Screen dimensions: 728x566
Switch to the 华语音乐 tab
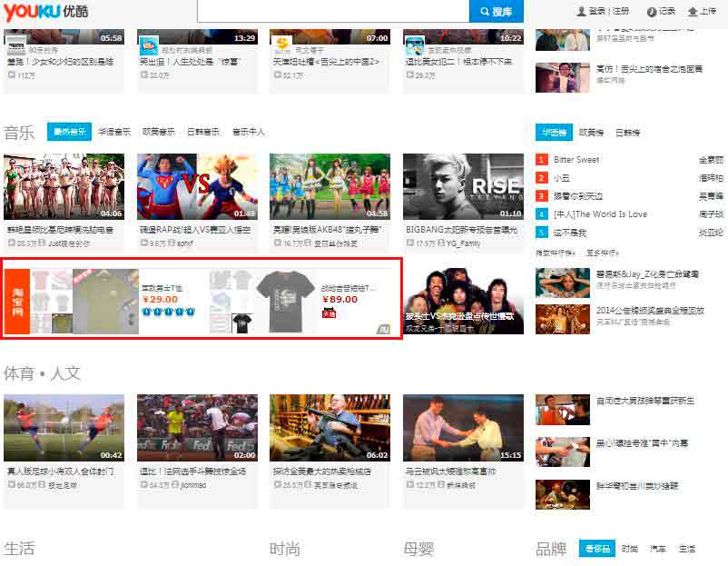114,132
